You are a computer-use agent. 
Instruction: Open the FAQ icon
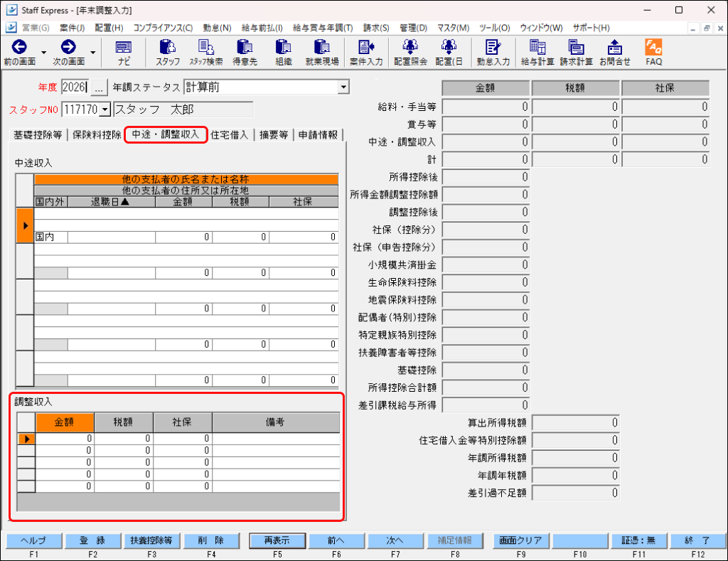(654, 52)
